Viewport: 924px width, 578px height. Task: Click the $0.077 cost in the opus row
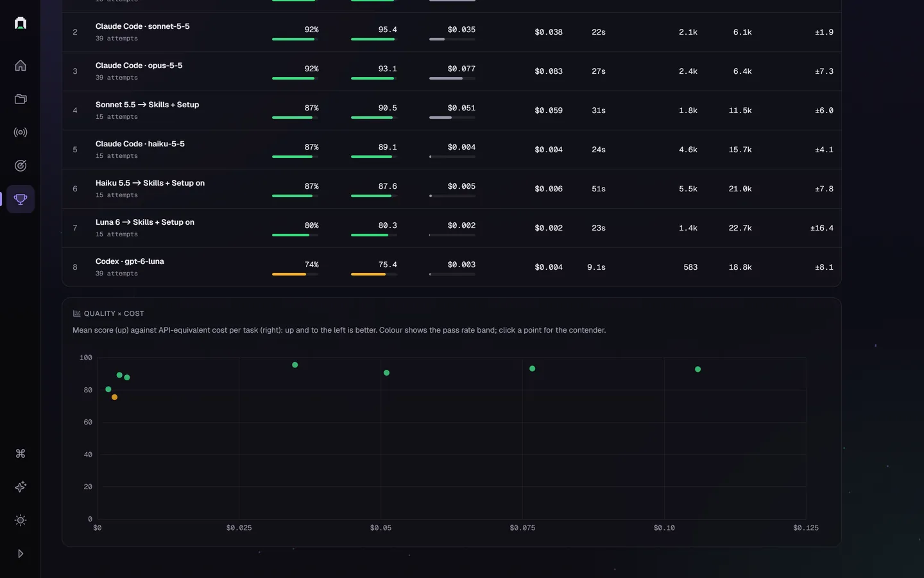tap(461, 69)
